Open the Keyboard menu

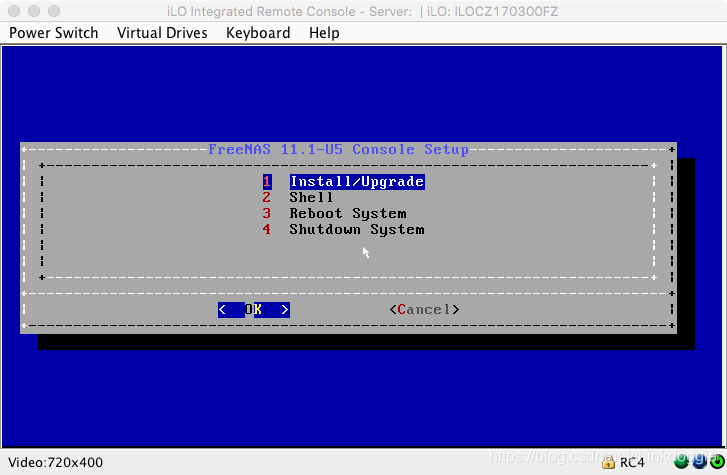point(258,33)
